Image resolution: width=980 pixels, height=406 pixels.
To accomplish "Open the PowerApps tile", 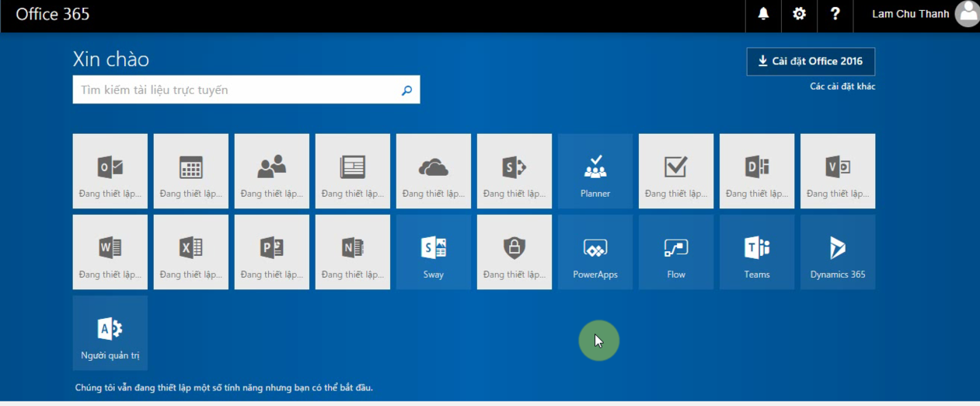I will click(595, 252).
